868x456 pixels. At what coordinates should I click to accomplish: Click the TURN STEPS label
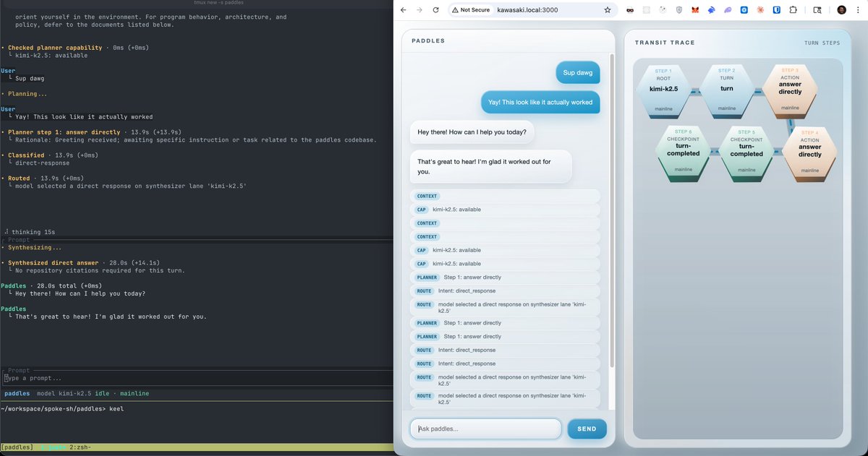[822, 43]
